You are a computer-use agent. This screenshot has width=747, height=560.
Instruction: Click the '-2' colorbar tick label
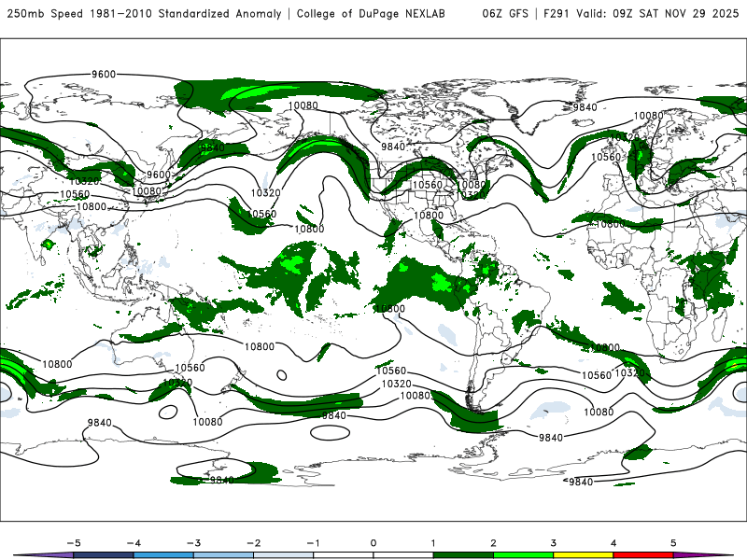pos(253,543)
